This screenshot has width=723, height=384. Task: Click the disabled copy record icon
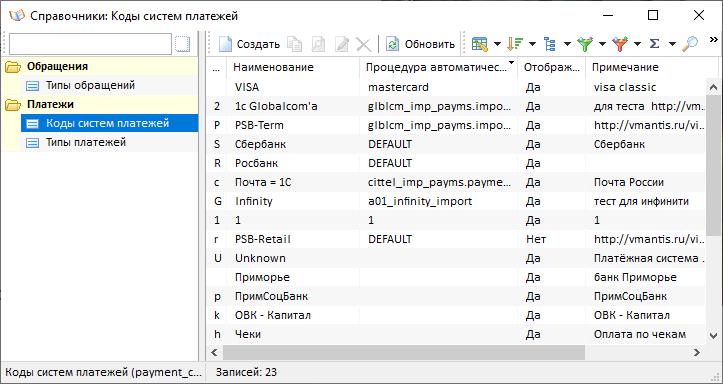295,44
